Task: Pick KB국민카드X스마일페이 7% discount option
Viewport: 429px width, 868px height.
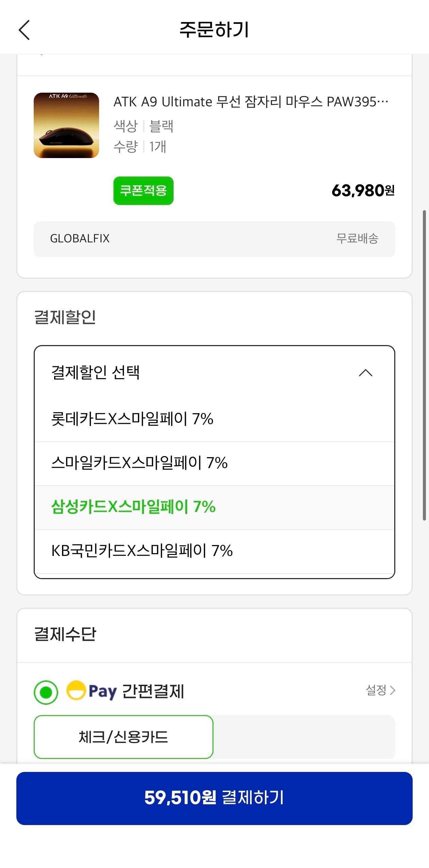Action: (x=142, y=551)
